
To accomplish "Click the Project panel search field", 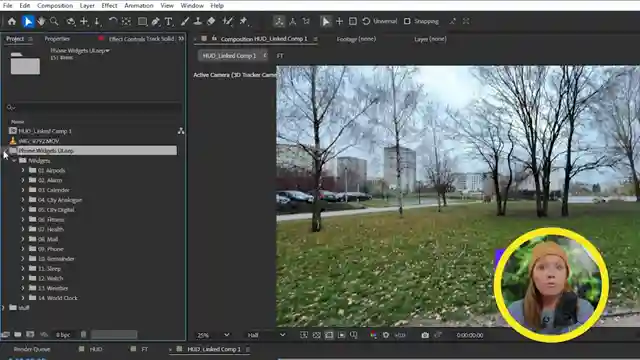I will (94, 107).
